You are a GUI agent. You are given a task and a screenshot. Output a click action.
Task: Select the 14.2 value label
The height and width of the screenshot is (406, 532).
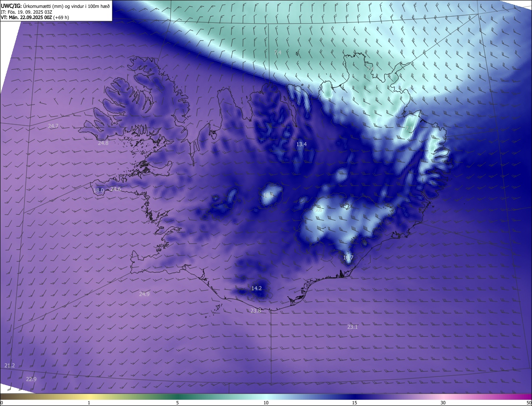256,288
